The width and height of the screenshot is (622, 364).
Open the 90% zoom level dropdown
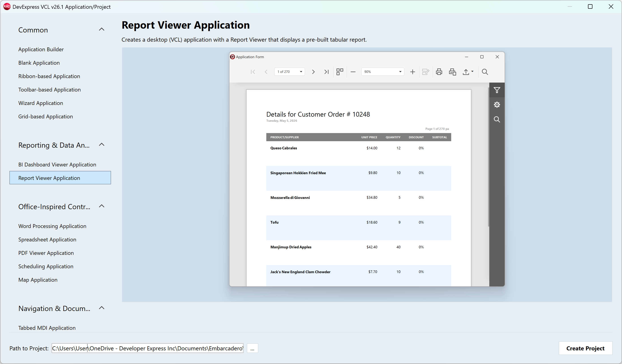tap(400, 72)
